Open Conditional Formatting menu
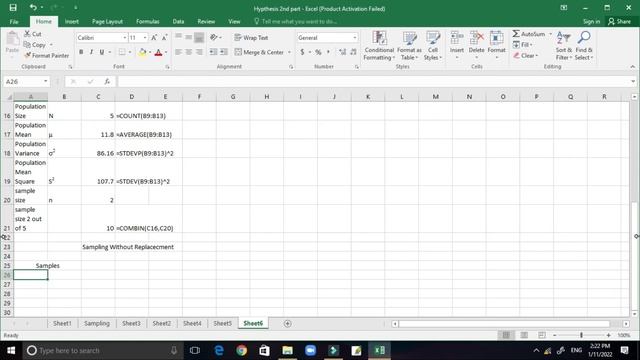Screen dimensions: 640x360 pos(379,46)
